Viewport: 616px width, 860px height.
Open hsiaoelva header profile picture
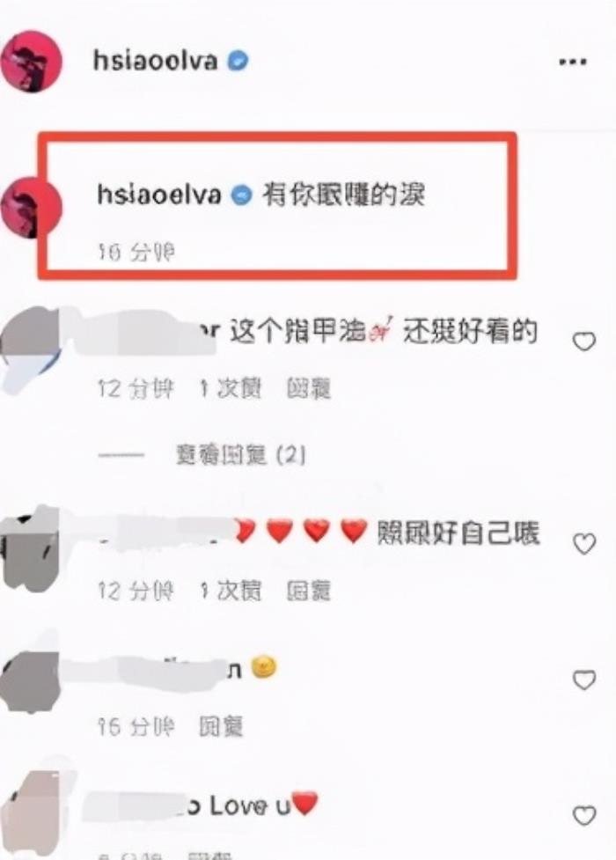(32, 62)
